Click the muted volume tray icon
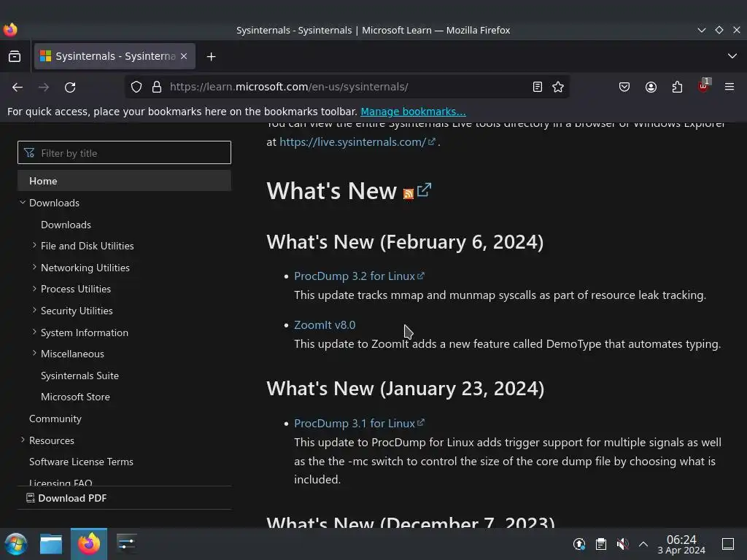Screen dimensions: 747x560 pyautogui.click(x=622, y=544)
